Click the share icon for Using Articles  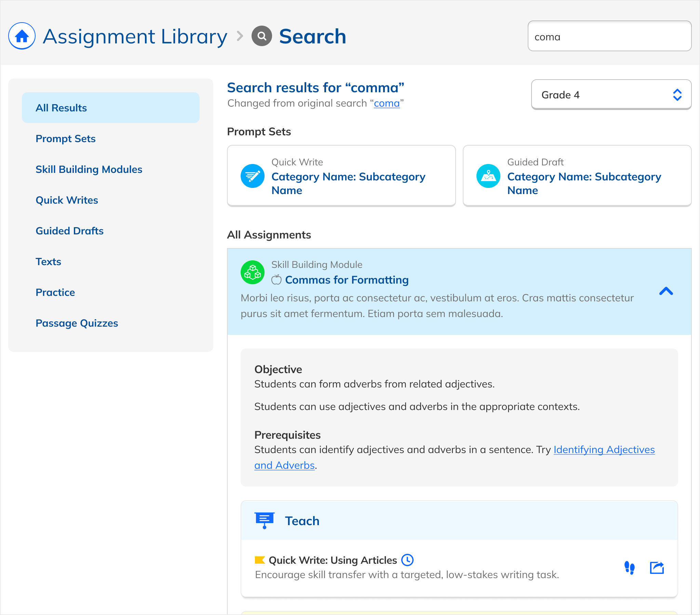[657, 568]
